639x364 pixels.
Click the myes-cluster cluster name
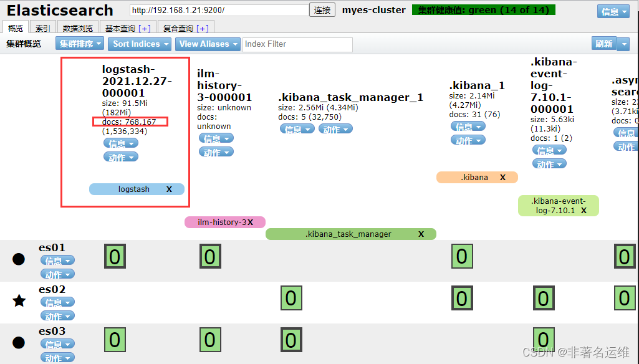(374, 10)
